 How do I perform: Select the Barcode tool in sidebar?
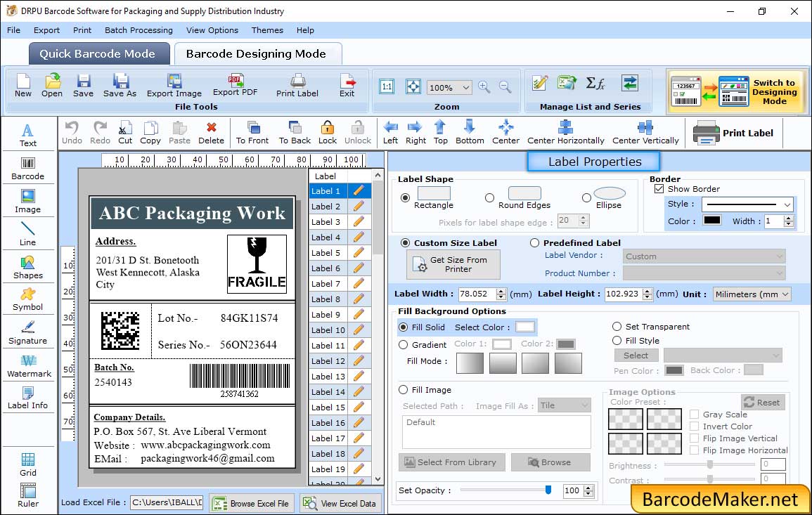coord(28,168)
